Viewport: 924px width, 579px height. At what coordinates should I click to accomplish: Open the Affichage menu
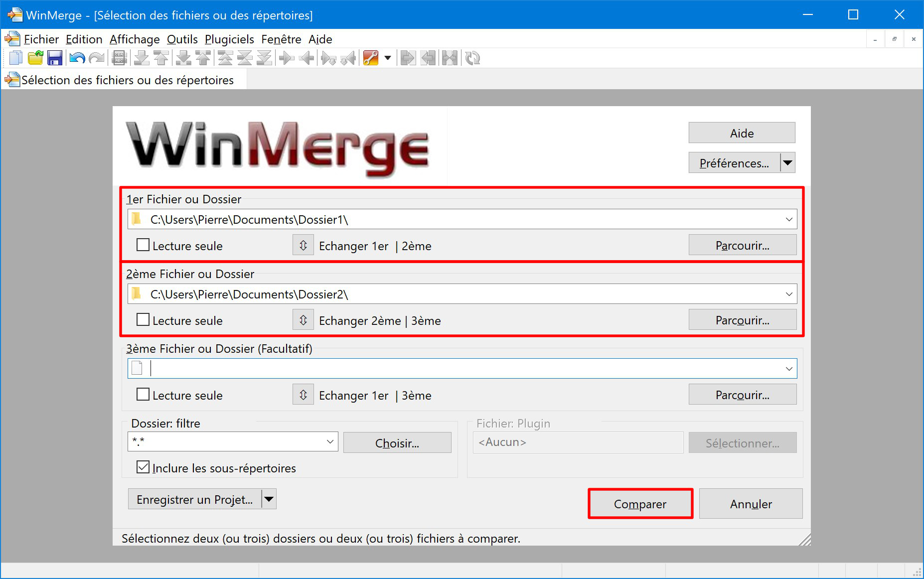coord(135,39)
